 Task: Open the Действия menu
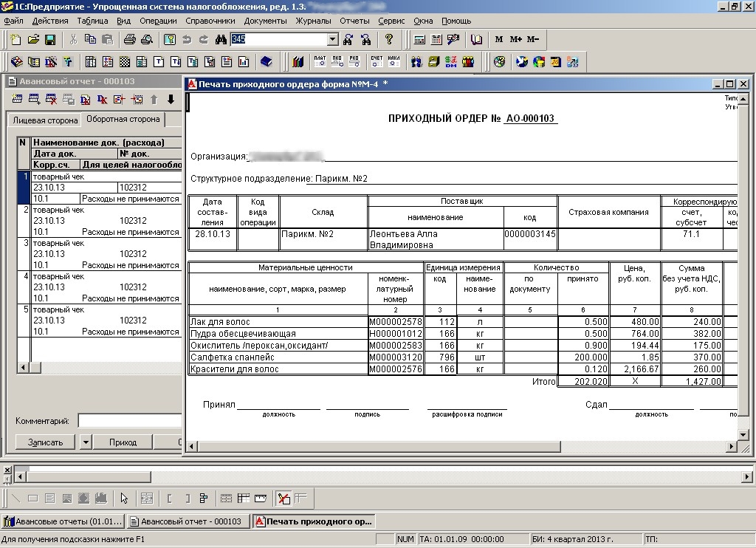(x=50, y=21)
